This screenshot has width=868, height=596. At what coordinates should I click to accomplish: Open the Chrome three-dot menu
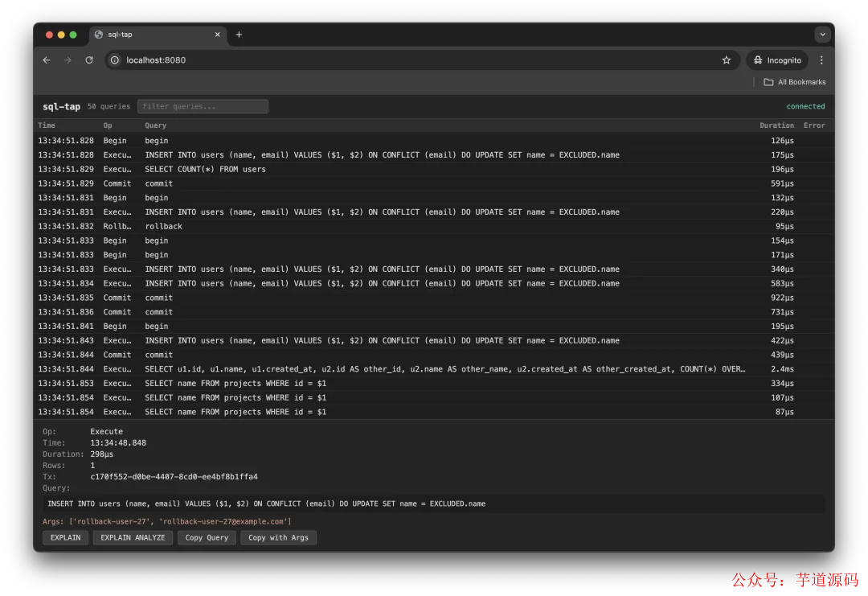coord(821,60)
